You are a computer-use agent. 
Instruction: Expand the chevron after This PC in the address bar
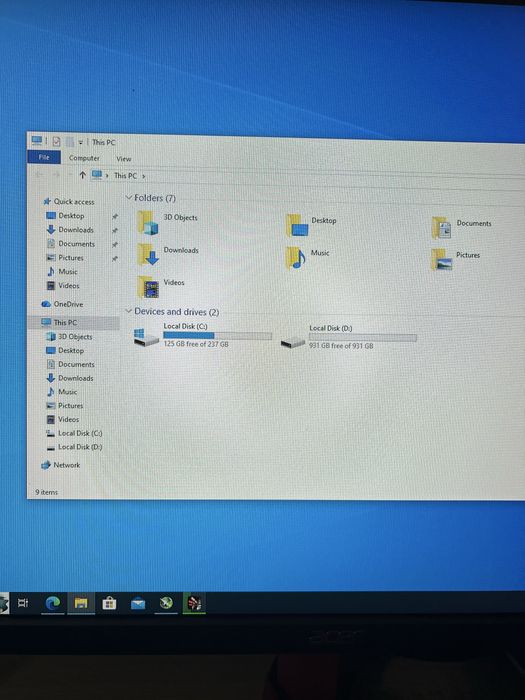pos(143,176)
